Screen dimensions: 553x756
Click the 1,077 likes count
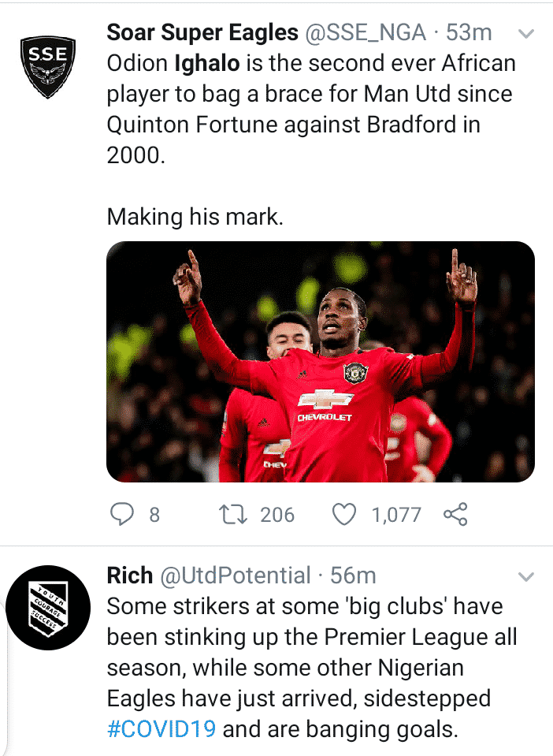[396, 515]
